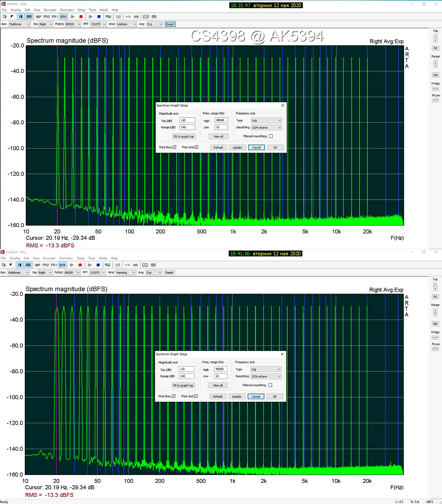
Task: Open Mode menu in lower Arta window
Action: 103,258
